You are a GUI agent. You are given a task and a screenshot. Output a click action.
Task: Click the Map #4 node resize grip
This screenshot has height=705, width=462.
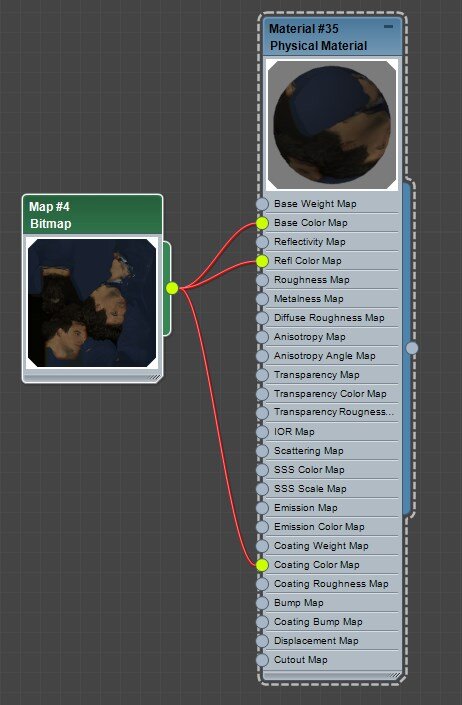coord(154,378)
